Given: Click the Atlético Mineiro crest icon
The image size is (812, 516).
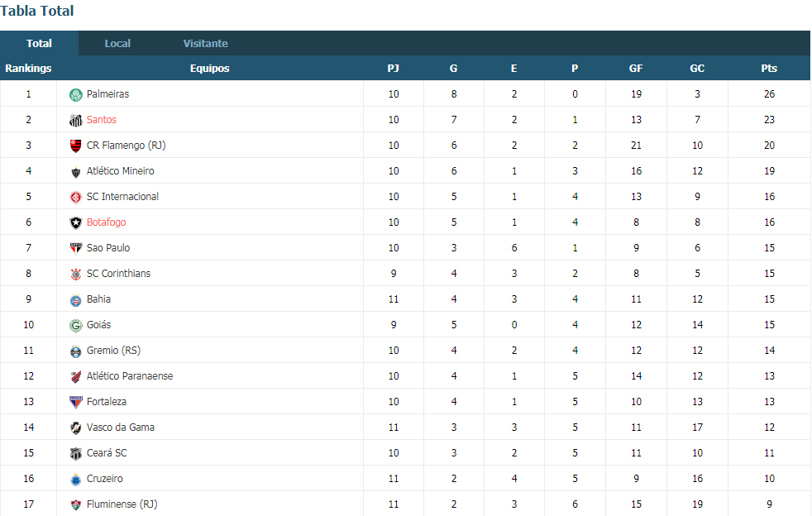Looking at the screenshot, I should tap(75, 171).
